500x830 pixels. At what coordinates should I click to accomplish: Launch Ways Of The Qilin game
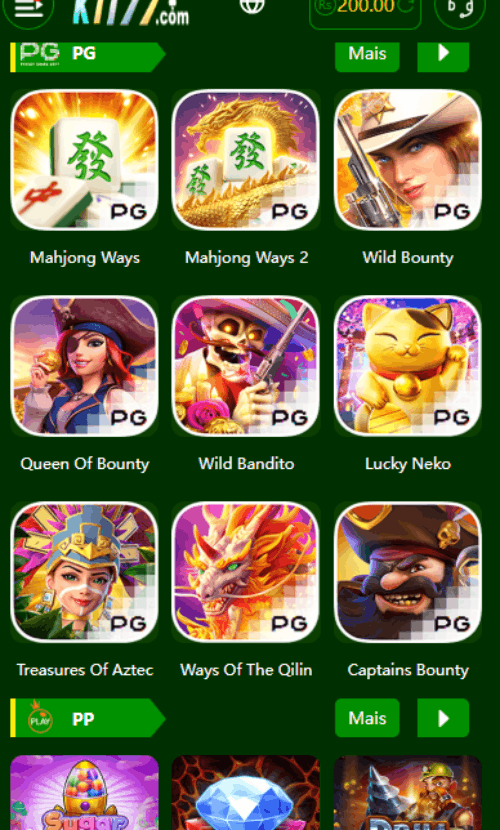[246, 572]
